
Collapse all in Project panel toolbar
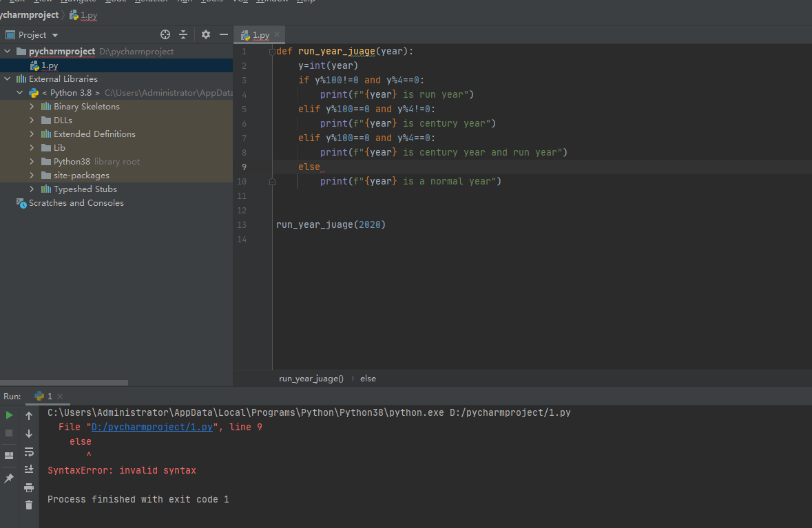[183, 34]
